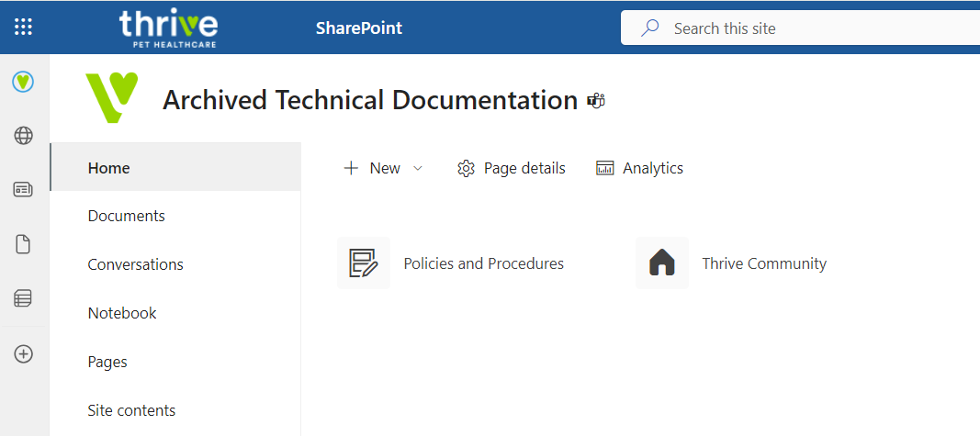Open Analytics in the command bar
980x436 pixels.
(640, 168)
